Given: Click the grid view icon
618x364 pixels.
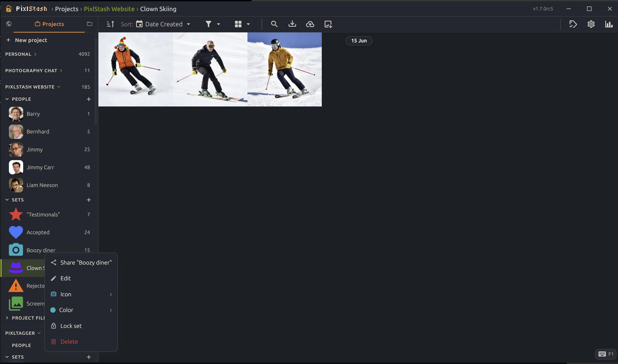Looking at the screenshot, I should pyautogui.click(x=238, y=24).
